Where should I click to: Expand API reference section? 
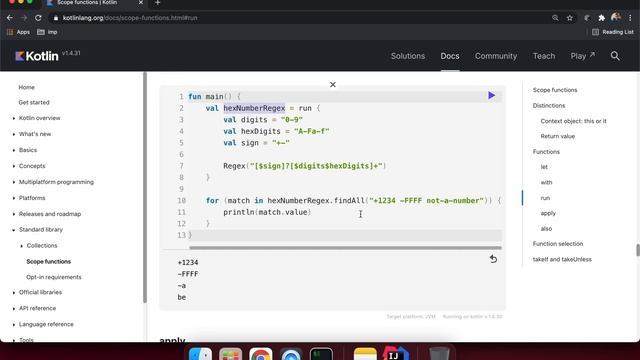37,308
